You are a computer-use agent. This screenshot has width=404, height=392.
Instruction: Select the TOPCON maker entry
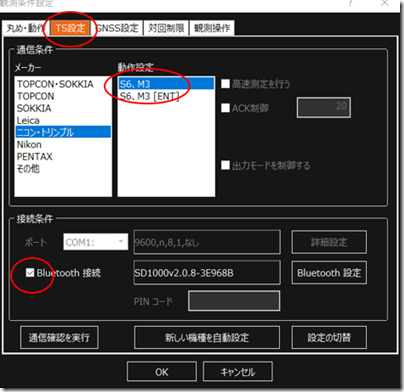63,96
